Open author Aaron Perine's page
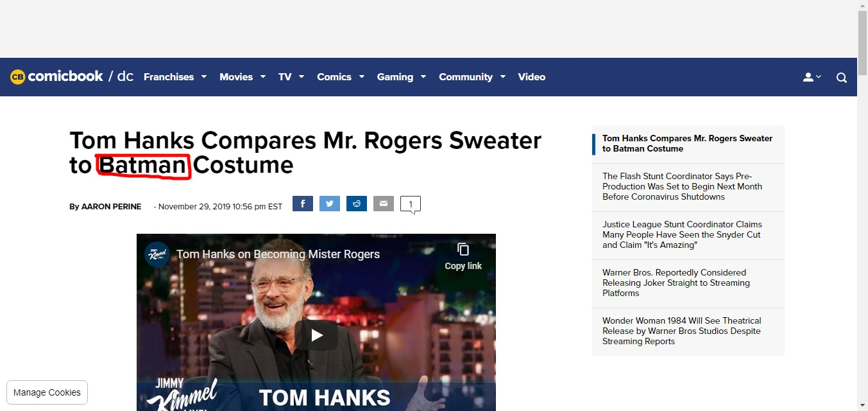Screen dimensions: 868x411 pyautogui.click(x=111, y=207)
